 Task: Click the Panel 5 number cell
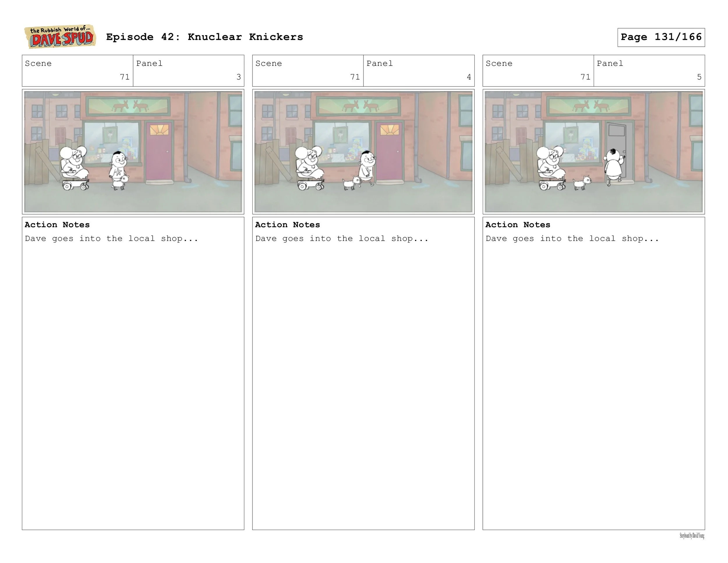tap(649, 71)
